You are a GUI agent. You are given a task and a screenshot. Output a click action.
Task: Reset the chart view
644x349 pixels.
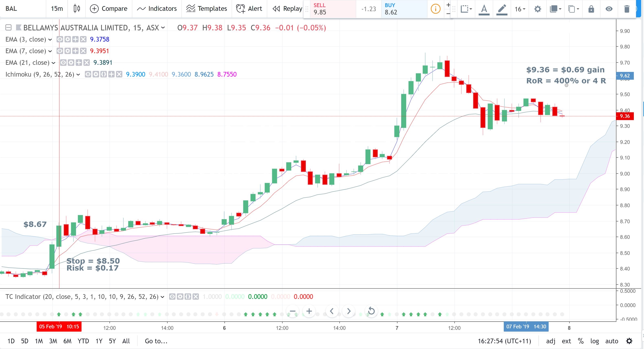pos(371,311)
